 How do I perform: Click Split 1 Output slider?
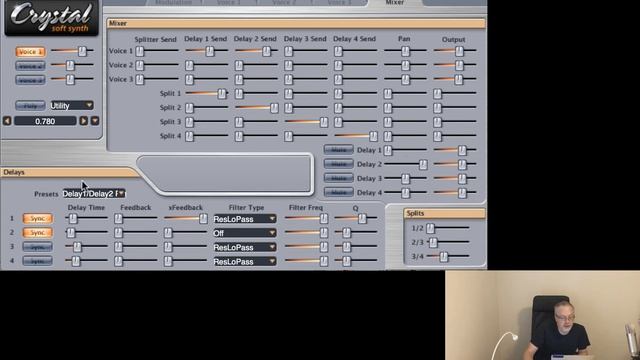[x=455, y=93]
